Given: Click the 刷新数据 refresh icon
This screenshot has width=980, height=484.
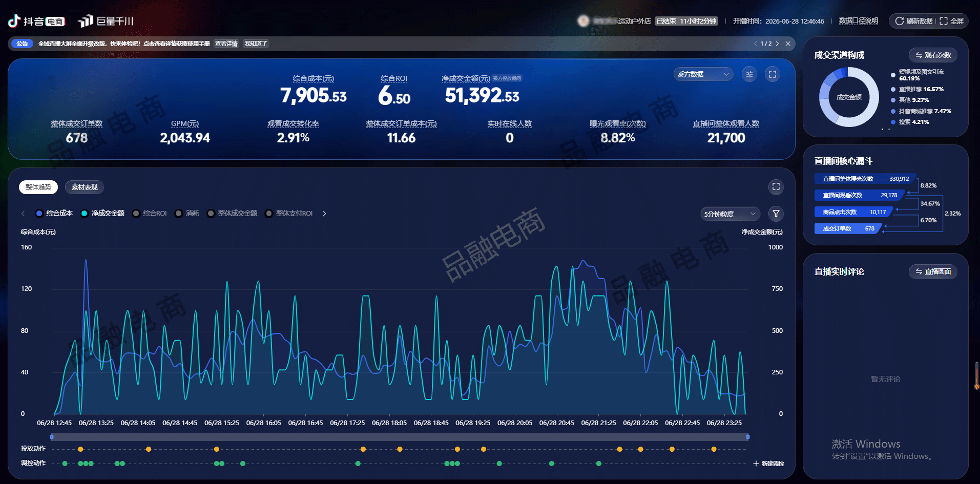Looking at the screenshot, I should point(899,21).
